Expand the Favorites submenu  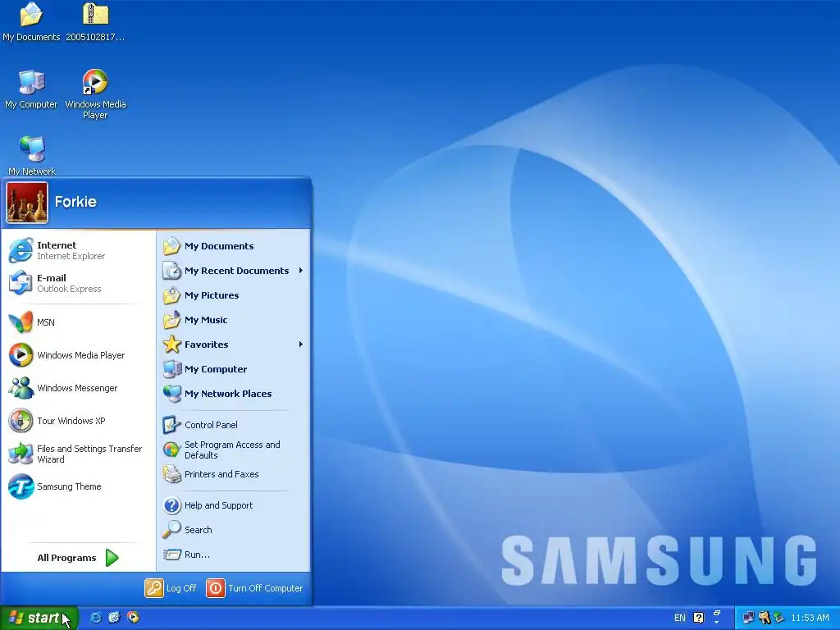pos(234,345)
